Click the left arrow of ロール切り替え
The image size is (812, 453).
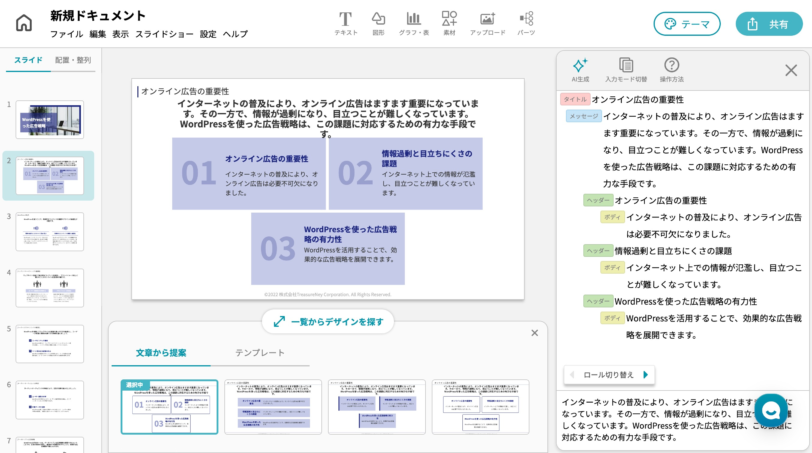pos(572,375)
